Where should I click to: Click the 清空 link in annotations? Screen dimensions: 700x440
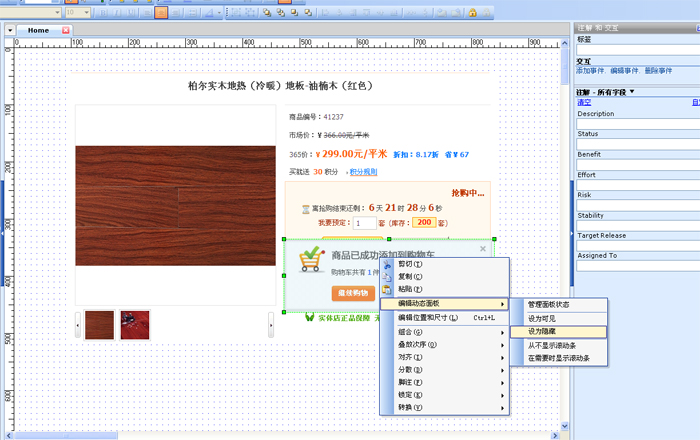point(584,102)
